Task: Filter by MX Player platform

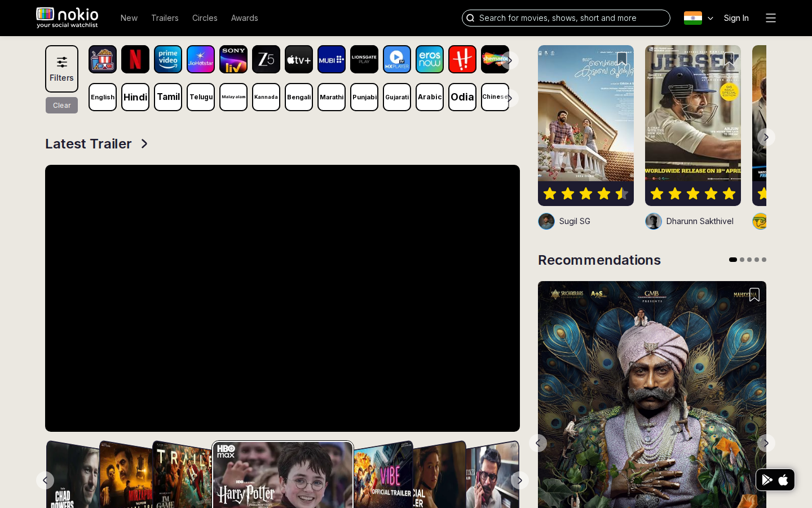Action: point(397,59)
